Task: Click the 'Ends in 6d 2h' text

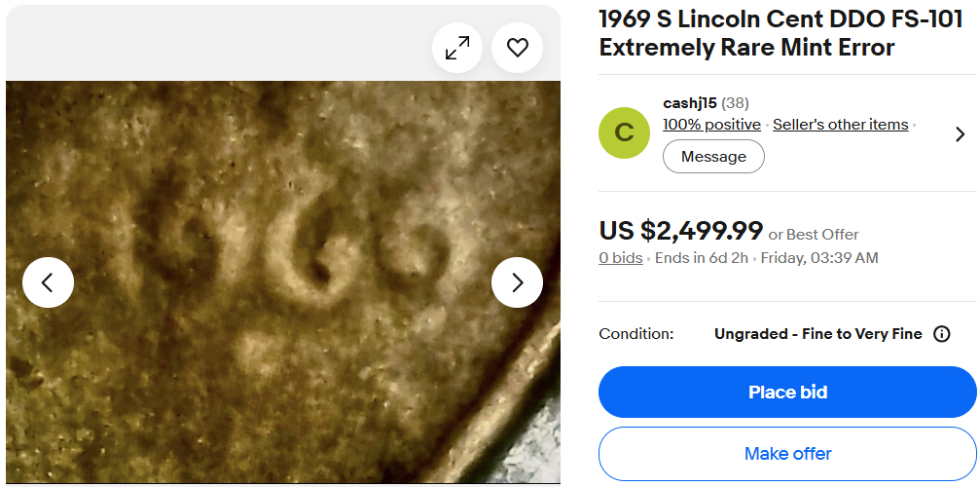Action: [702, 257]
